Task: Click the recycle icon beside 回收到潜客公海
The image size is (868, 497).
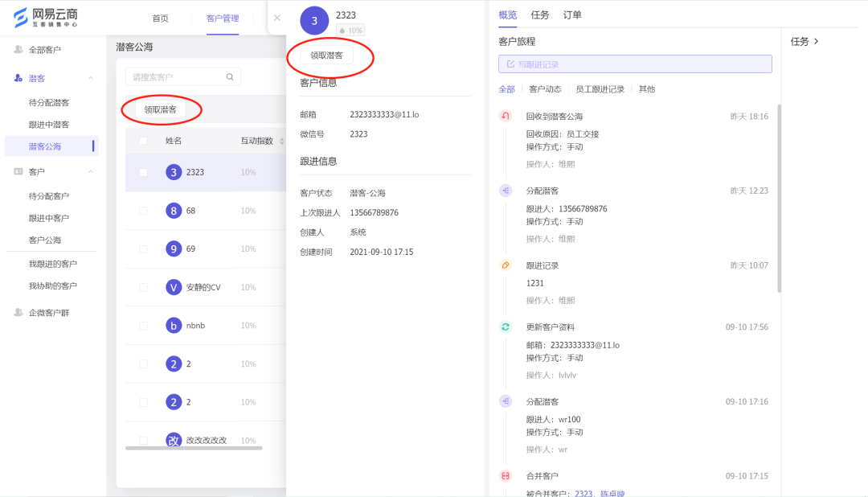Action: tap(506, 116)
